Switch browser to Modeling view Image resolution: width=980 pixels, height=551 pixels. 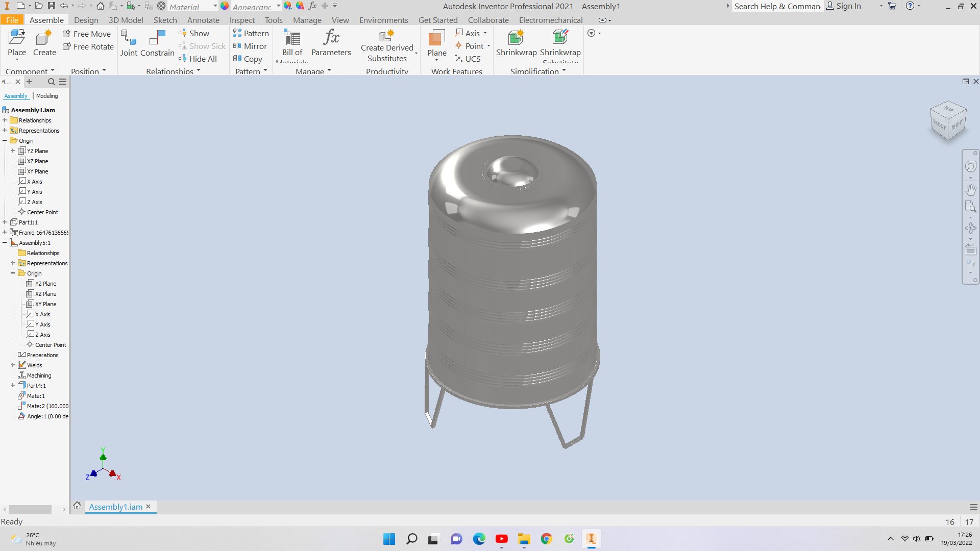(47, 96)
